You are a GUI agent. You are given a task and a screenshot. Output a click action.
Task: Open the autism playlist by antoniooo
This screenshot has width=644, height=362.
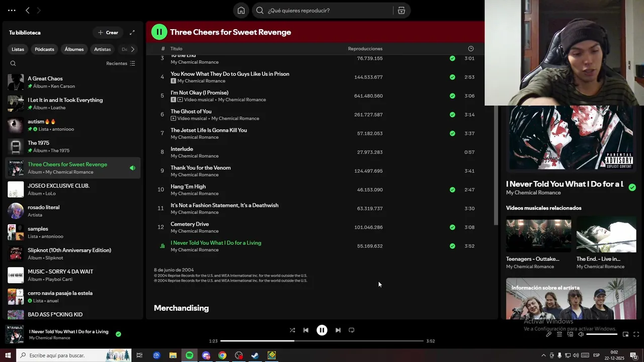click(73, 125)
